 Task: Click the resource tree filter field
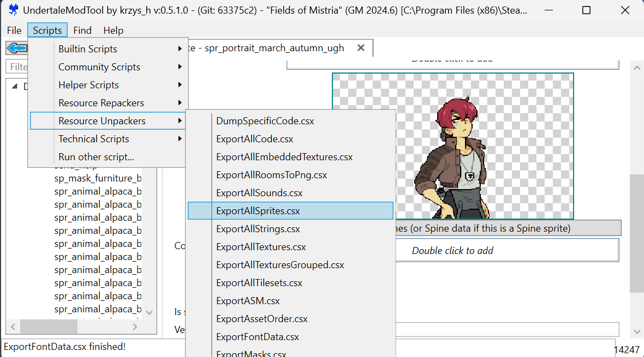[17, 67]
